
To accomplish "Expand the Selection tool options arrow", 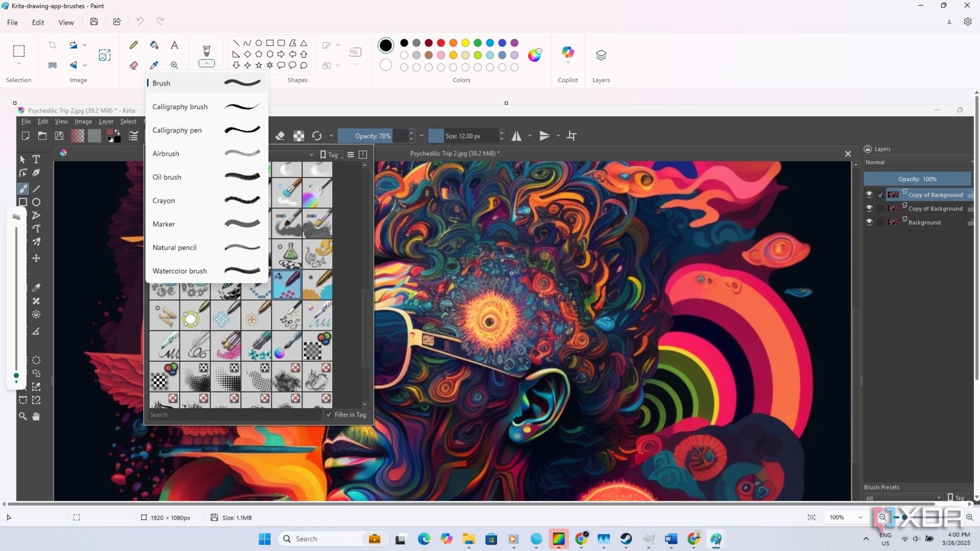I will click(x=19, y=63).
